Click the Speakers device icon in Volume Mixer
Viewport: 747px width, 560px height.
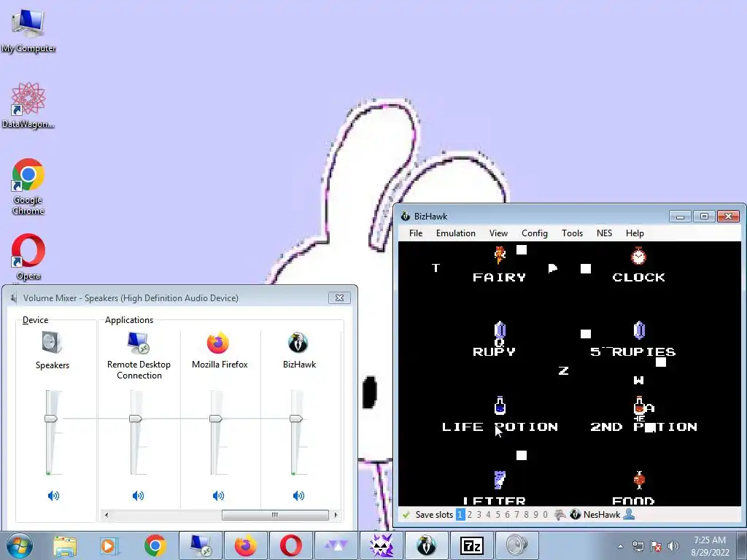click(x=52, y=343)
